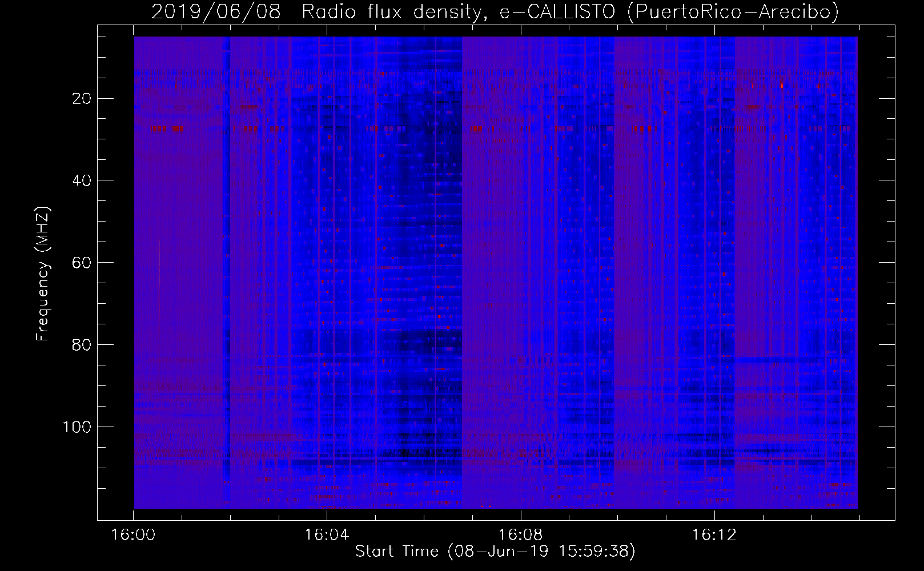The width and height of the screenshot is (924, 571).
Task: Click the plot title "2019/06/08 Radio flux density, e-CALLISTO (PuertoRico-Arecibo)"
Action: (495, 11)
